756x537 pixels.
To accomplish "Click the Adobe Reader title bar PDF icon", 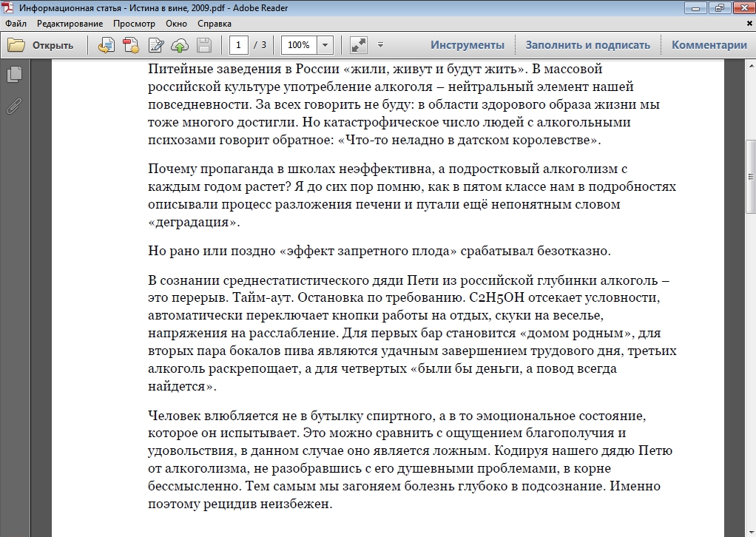I will click(x=9, y=7).
